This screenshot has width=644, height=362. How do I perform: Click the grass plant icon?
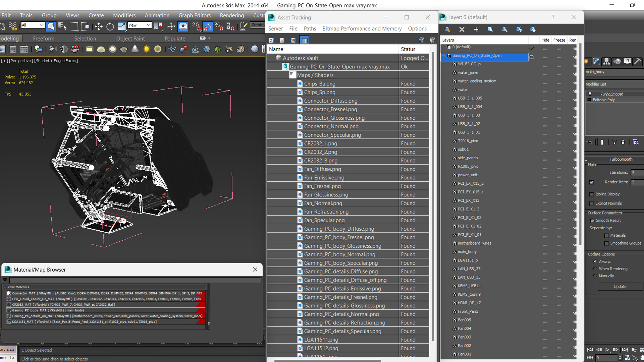tap(218, 49)
